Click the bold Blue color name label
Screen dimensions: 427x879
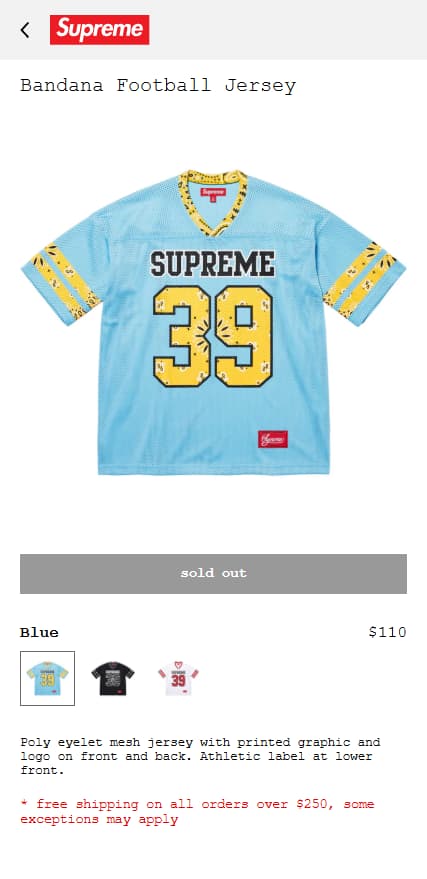point(39,632)
